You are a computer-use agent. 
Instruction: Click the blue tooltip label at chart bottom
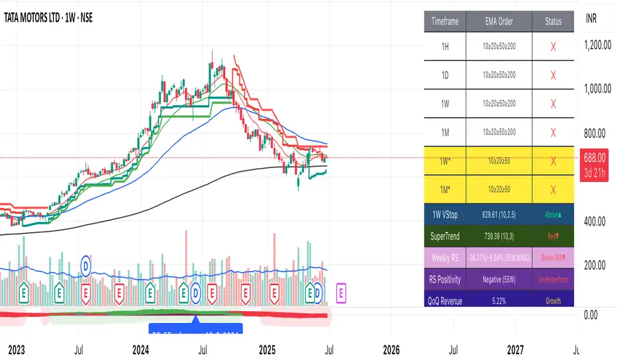196,328
